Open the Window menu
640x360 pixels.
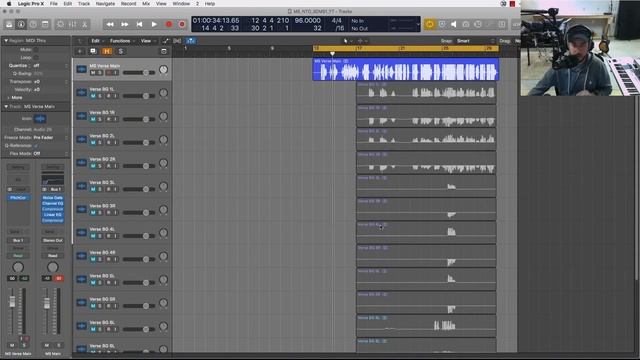click(181, 4)
